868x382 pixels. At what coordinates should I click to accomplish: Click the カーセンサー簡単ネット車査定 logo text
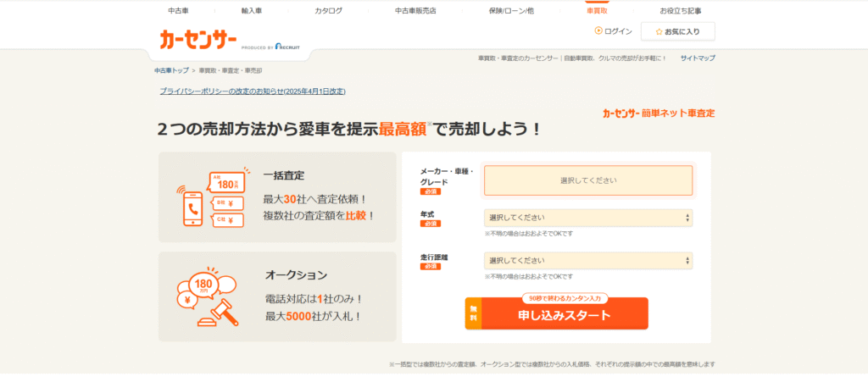click(x=659, y=113)
